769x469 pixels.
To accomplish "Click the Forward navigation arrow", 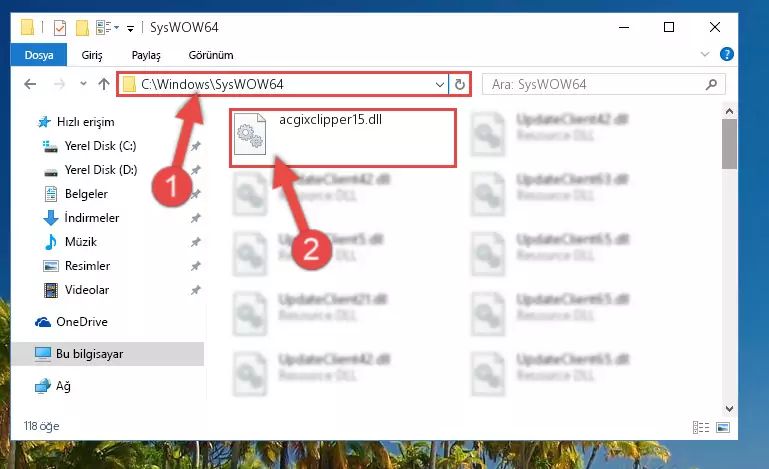I will (59, 84).
